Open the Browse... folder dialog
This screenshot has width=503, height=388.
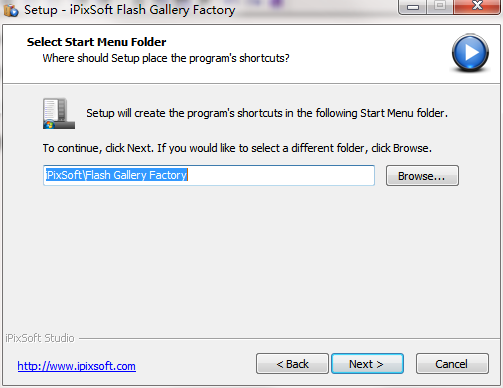(x=422, y=176)
